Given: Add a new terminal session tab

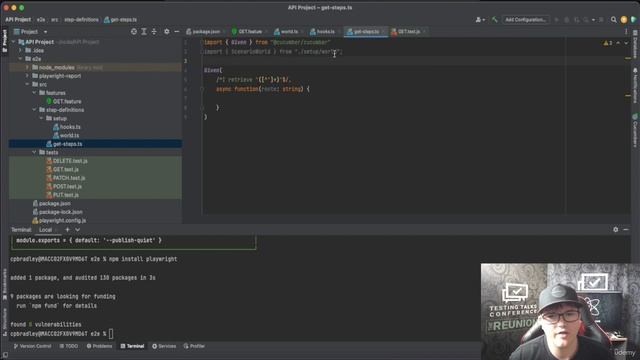Looking at the screenshot, I should pyautogui.click(x=67, y=230).
